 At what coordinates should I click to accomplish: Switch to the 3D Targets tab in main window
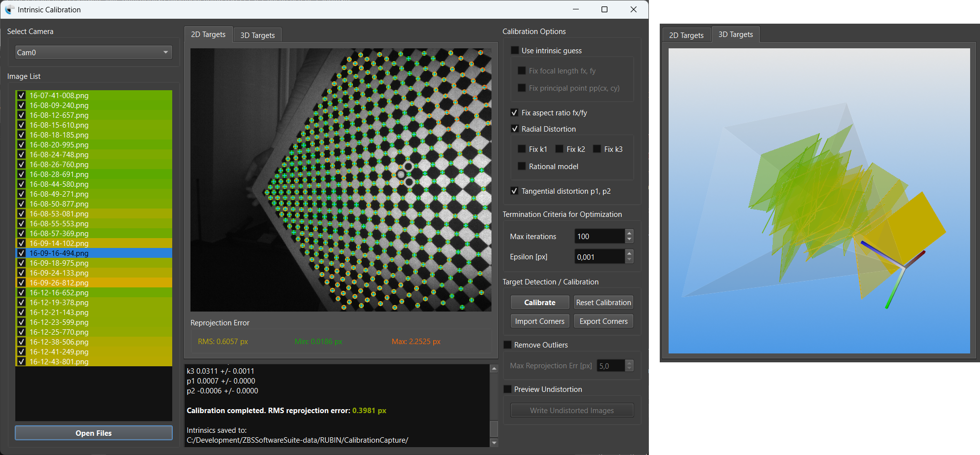pyautogui.click(x=257, y=35)
